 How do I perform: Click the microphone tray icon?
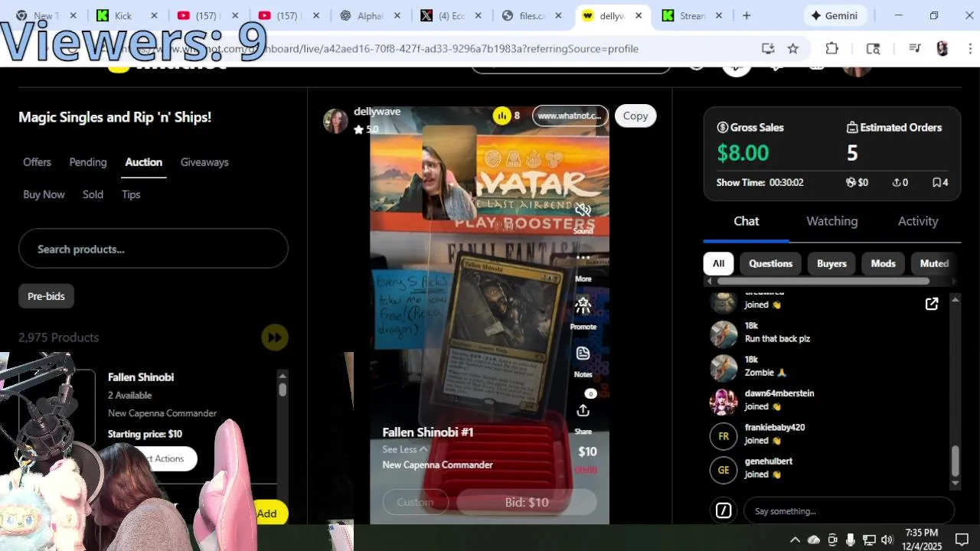tap(851, 540)
